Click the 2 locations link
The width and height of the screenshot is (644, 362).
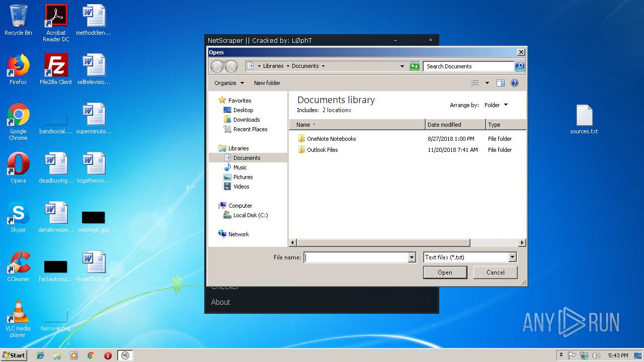pos(337,110)
